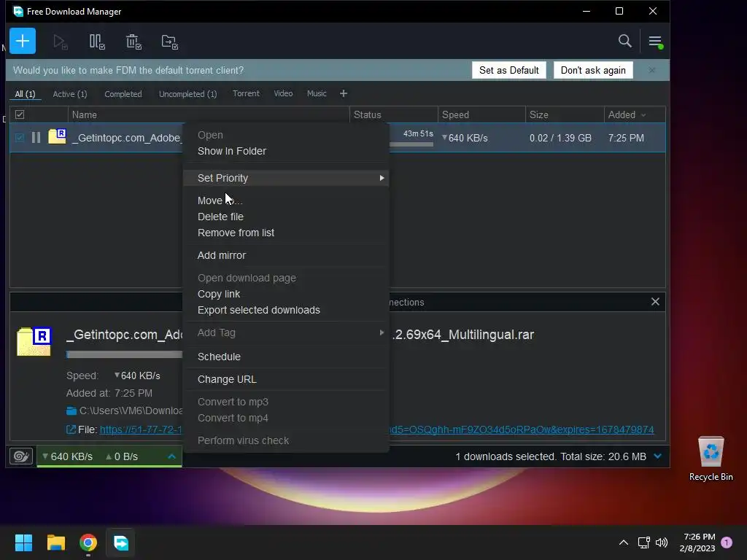Screen dimensions: 747x560
Task: Switch to the Music tab
Action: tap(317, 93)
